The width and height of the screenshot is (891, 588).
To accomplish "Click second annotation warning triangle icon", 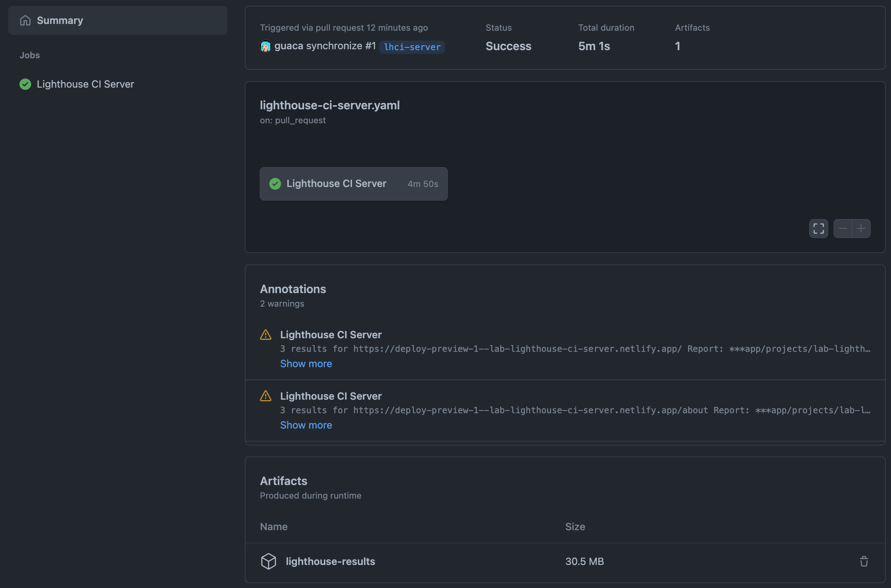I will tap(266, 396).
